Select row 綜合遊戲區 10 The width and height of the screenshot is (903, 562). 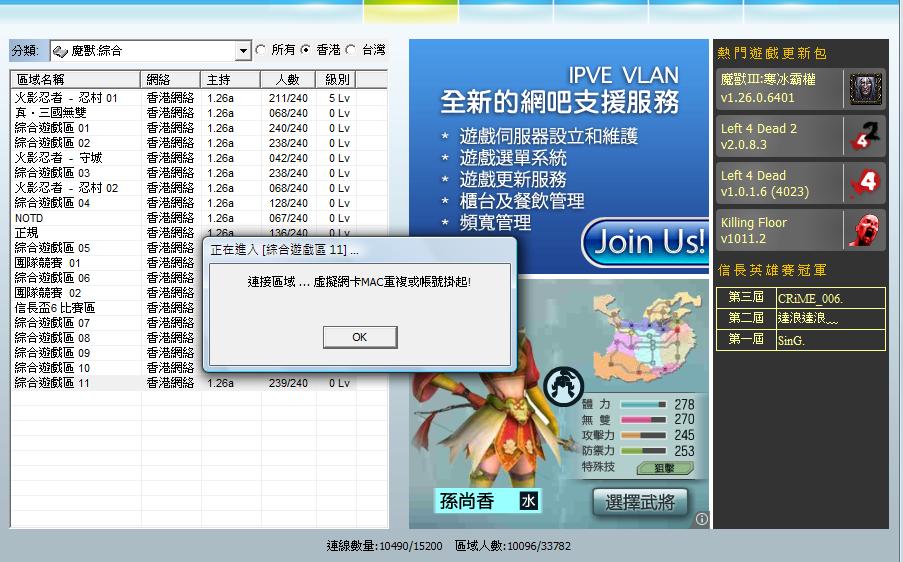click(107, 367)
